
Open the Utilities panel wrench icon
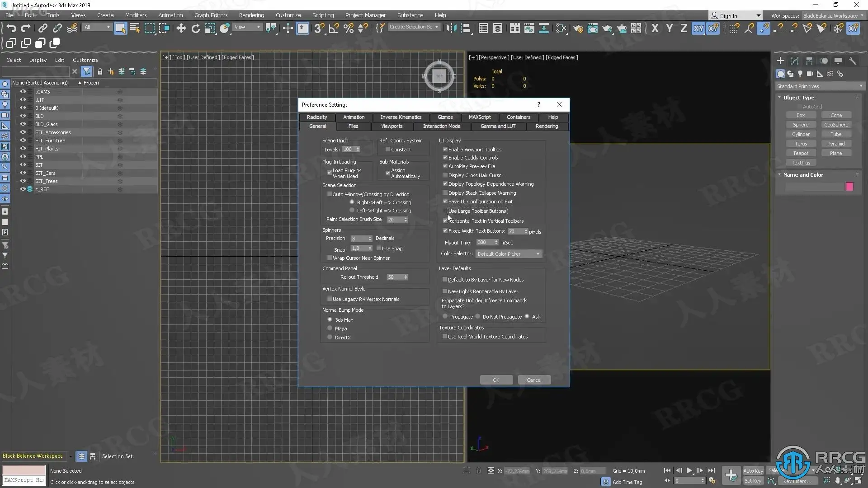[852, 61]
